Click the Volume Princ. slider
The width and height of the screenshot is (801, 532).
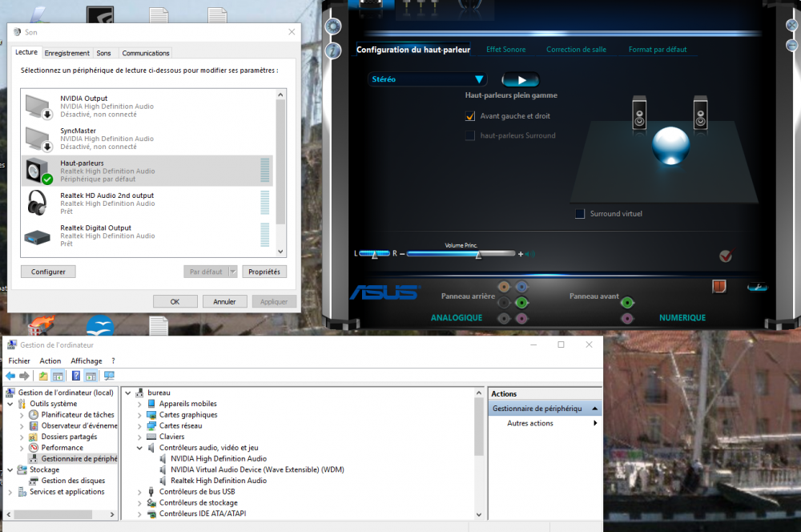click(461, 254)
